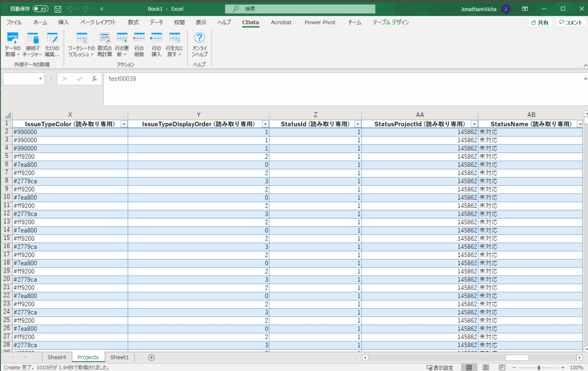Switch to normal view in status bar
Screen dimensions: 588x371
point(469,368)
